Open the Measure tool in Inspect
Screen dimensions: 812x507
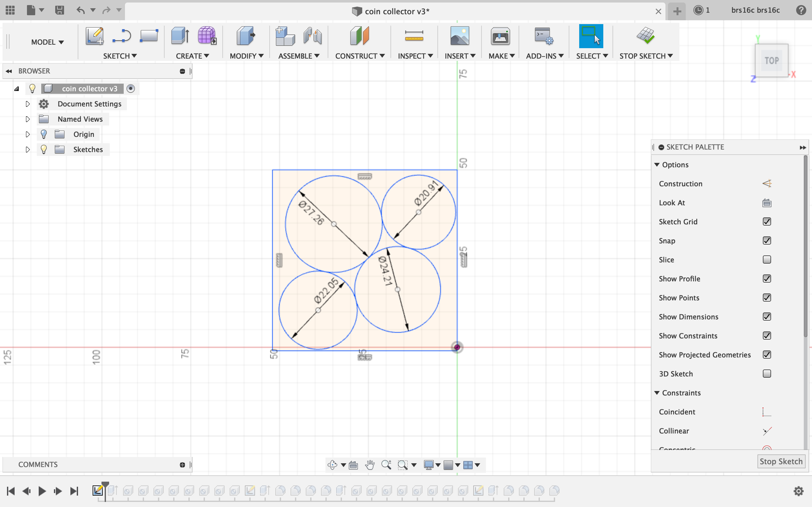(x=414, y=36)
